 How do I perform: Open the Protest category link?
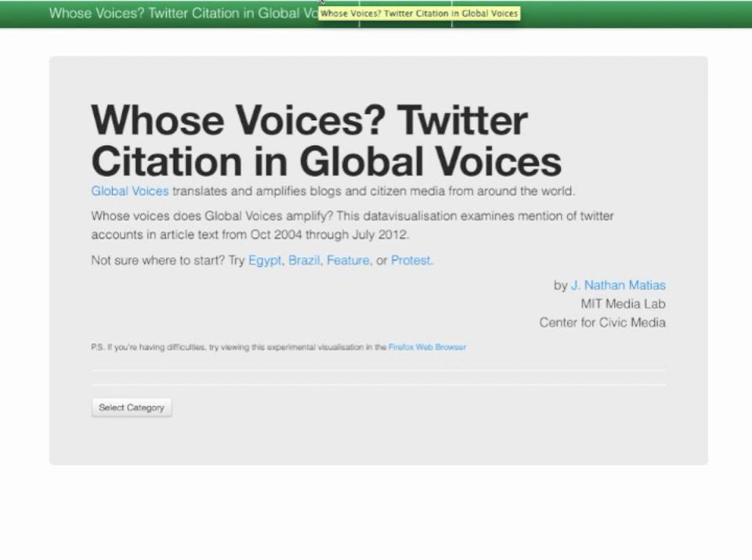410,260
